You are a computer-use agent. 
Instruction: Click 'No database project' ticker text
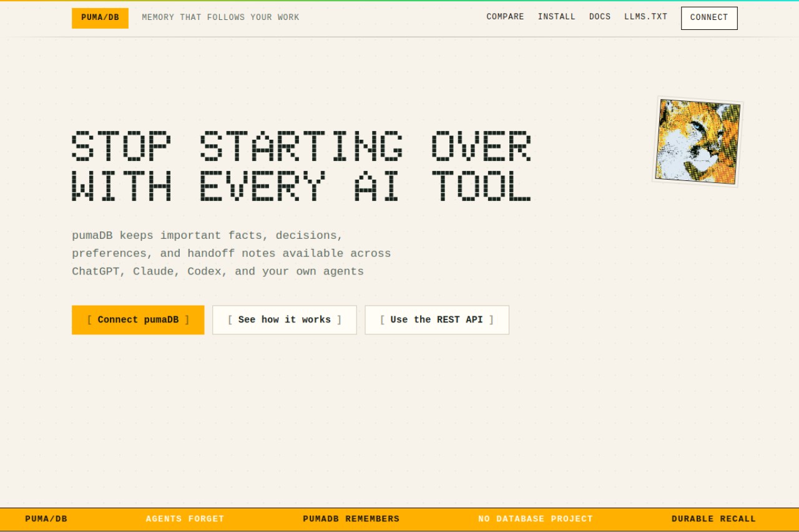point(536,519)
